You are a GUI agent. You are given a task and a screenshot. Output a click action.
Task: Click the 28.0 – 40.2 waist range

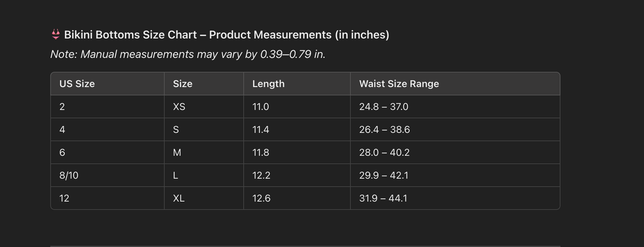[384, 152]
